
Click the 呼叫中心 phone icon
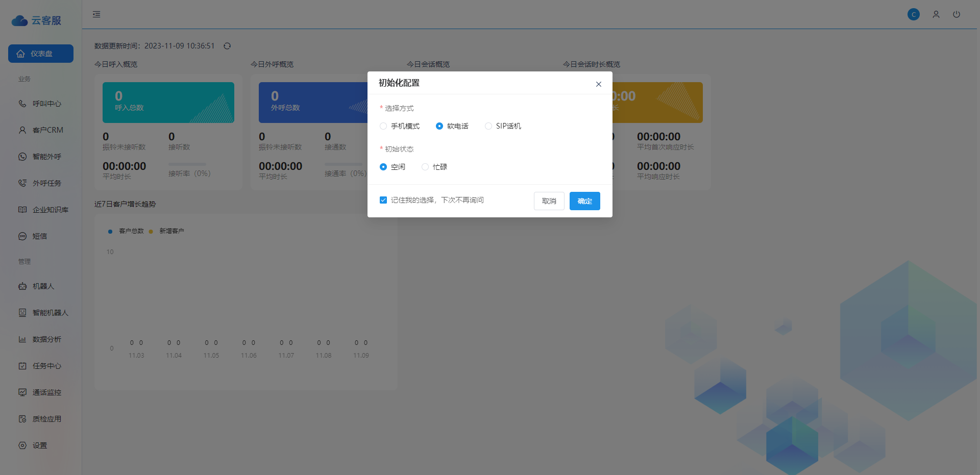click(x=22, y=104)
